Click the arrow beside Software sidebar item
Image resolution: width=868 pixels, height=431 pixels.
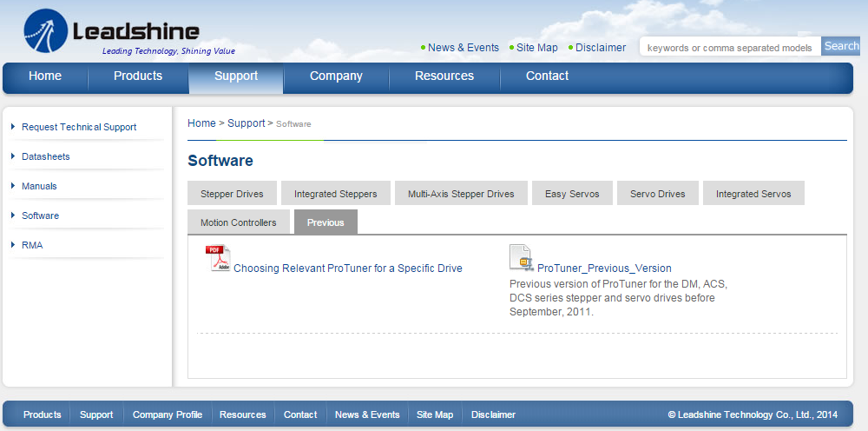tap(13, 215)
